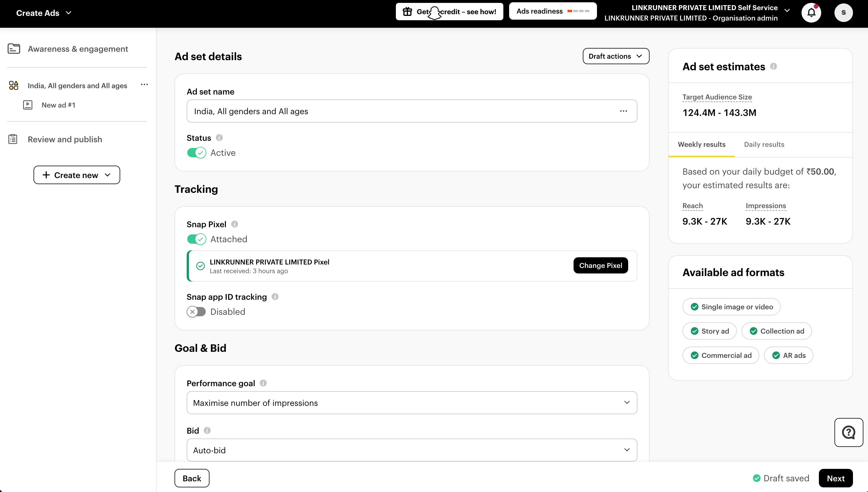The width and height of the screenshot is (868, 492).
Task: Expand the organisation account switcher
Action: [787, 10]
